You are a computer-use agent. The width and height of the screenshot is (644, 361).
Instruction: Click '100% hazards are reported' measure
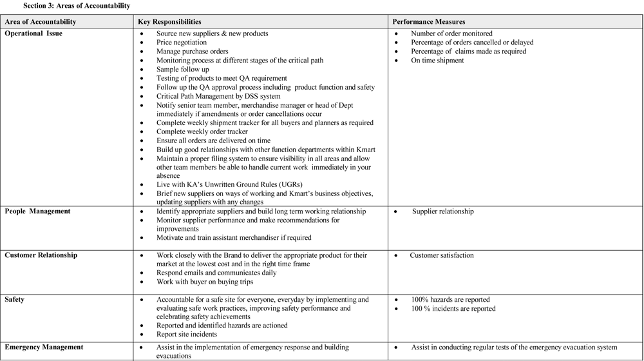pos(450,300)
